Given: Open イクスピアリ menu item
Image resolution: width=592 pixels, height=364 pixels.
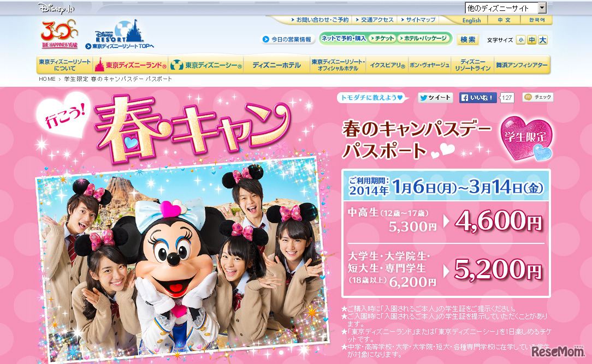Looking at the screenshot, I should [387, 65].
